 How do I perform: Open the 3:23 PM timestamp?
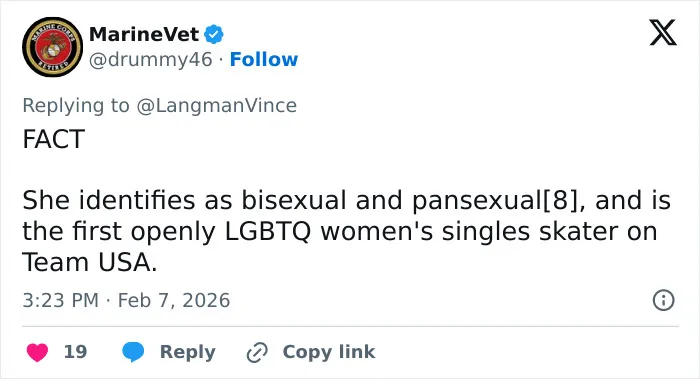[60, 300]
